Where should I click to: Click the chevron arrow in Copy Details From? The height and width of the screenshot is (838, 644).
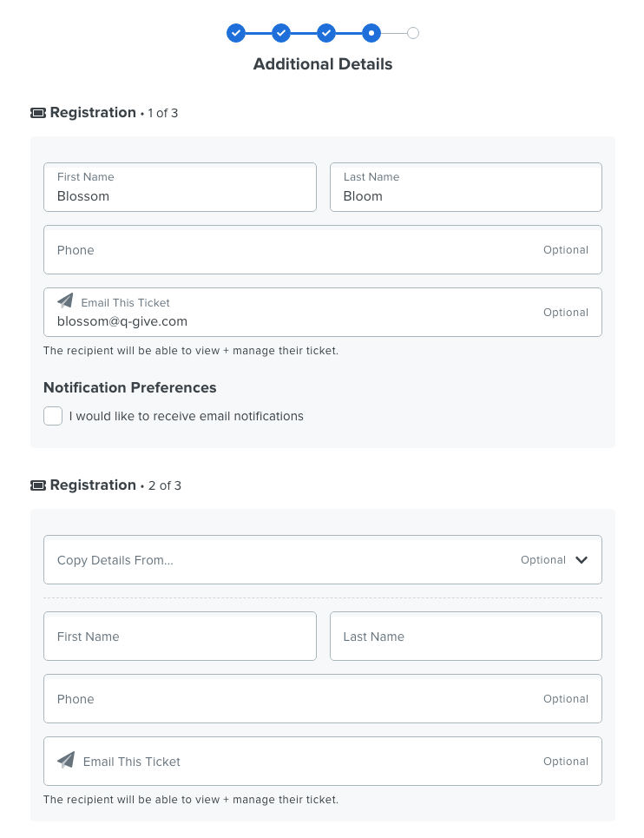582,559
